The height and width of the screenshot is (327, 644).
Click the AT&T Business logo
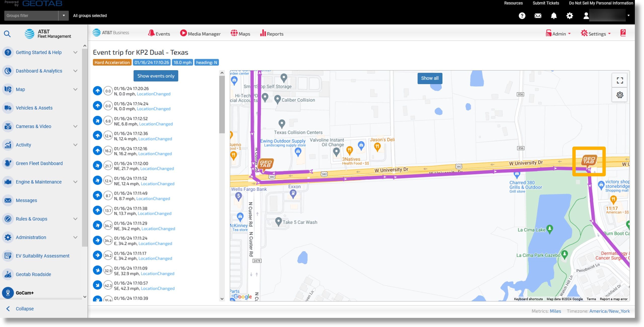tap(111, 33)
